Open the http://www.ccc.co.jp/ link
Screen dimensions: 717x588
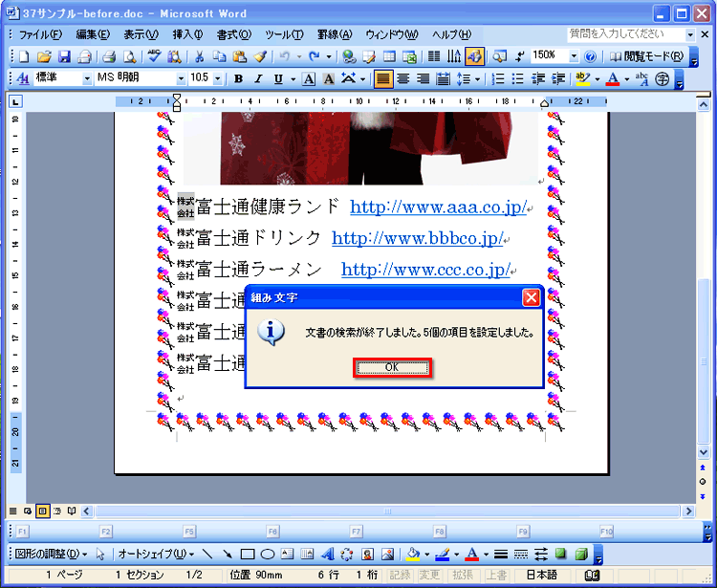(425, 270)
